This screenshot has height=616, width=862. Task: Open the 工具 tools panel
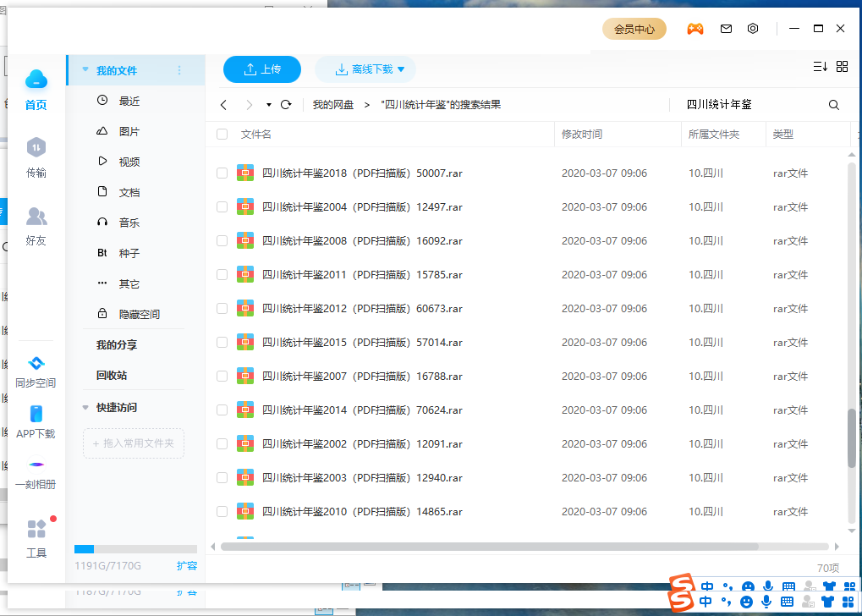pos(36,529)
